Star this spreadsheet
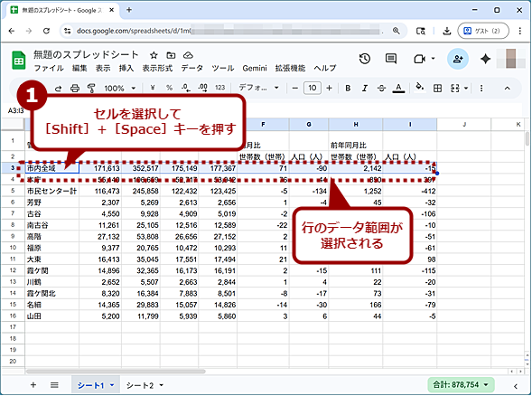 coord(154,55)
